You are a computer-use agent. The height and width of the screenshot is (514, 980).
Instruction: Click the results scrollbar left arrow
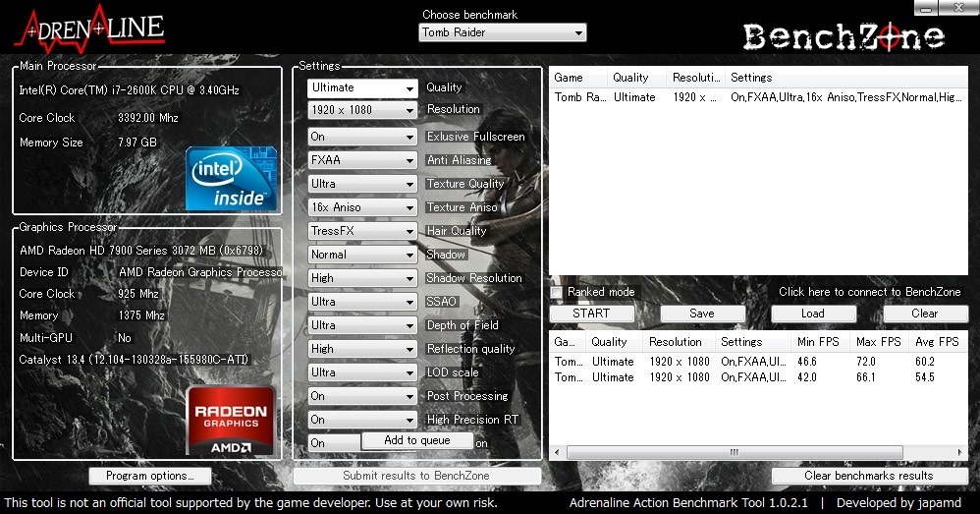[557, 452]
